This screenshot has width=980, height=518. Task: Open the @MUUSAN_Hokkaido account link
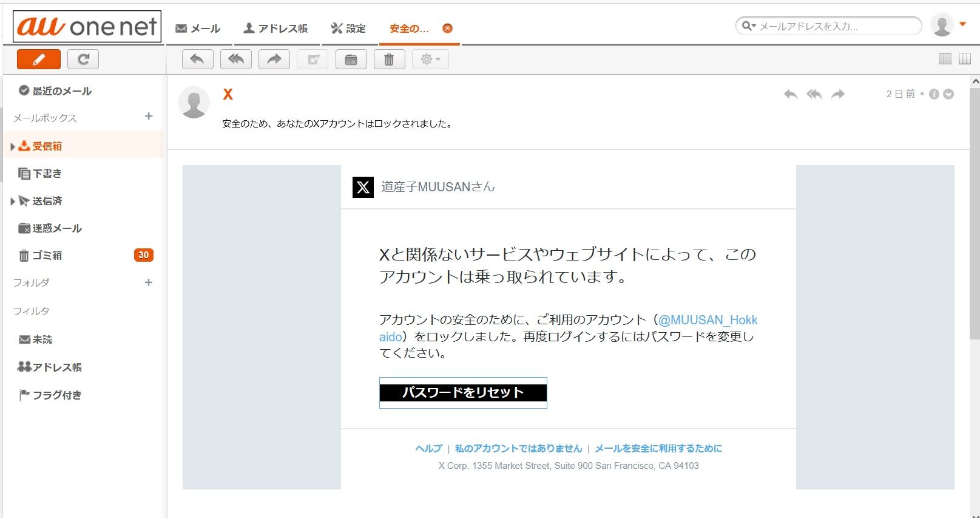[x=708, y=320]
